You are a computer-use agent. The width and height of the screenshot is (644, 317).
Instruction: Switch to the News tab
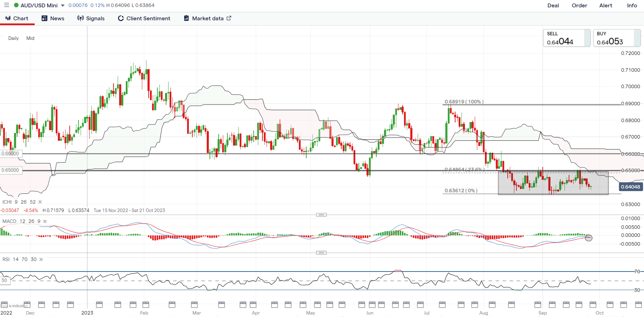[x=53, y=19]
